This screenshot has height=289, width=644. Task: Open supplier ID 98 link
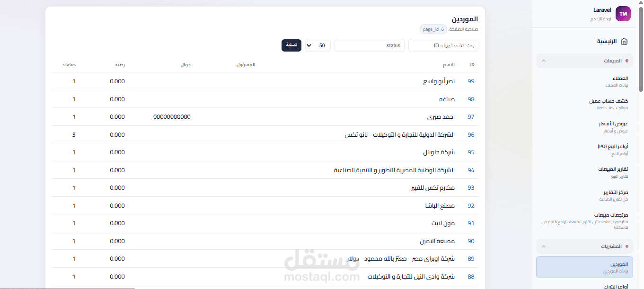(471, 99)
